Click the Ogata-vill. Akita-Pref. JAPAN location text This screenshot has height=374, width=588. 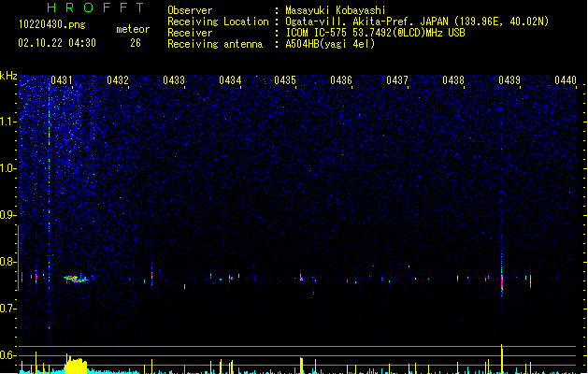click(x=417, y=22)
